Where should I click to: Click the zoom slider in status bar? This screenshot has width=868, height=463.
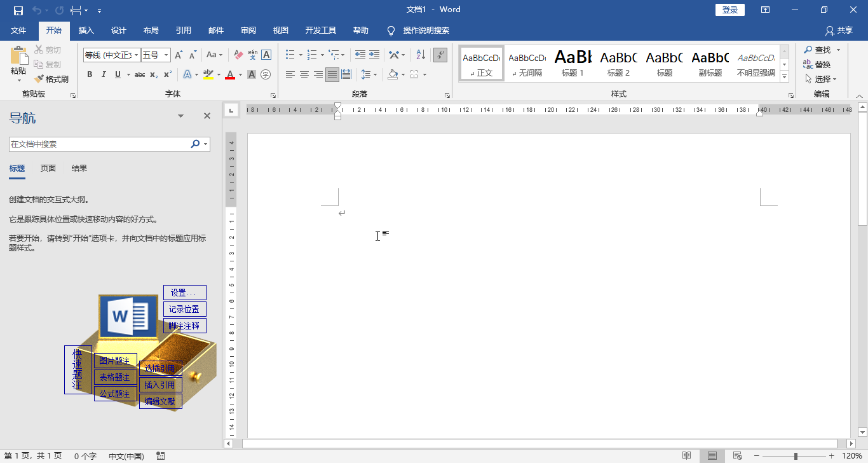[x=796, y=456]
